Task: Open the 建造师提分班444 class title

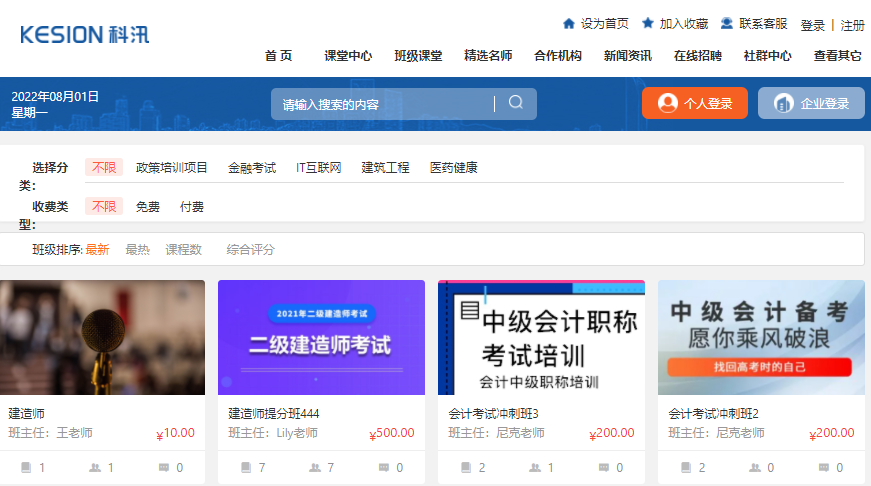Action: pyautogui.click(x=274, y=414)
